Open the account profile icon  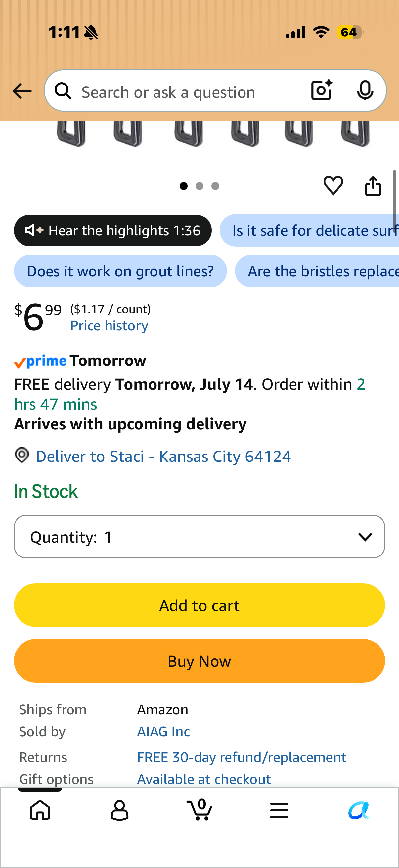click(x=119, y=810)
